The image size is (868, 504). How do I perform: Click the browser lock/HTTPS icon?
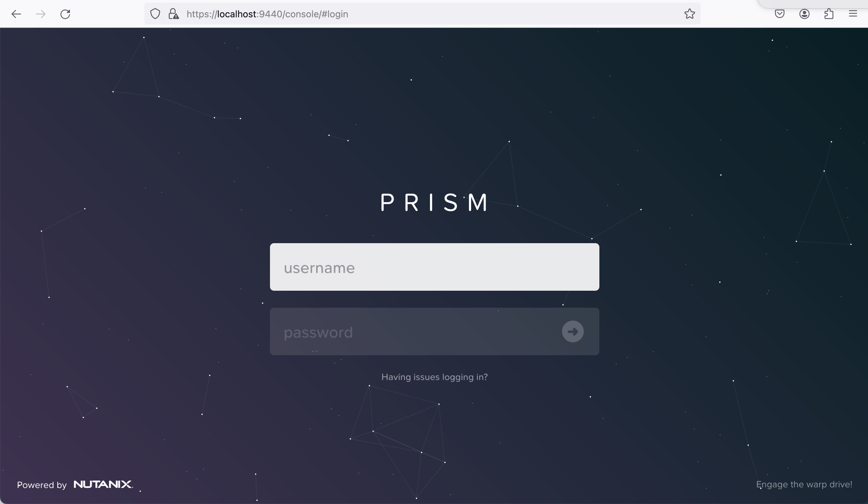click(173, 14)
